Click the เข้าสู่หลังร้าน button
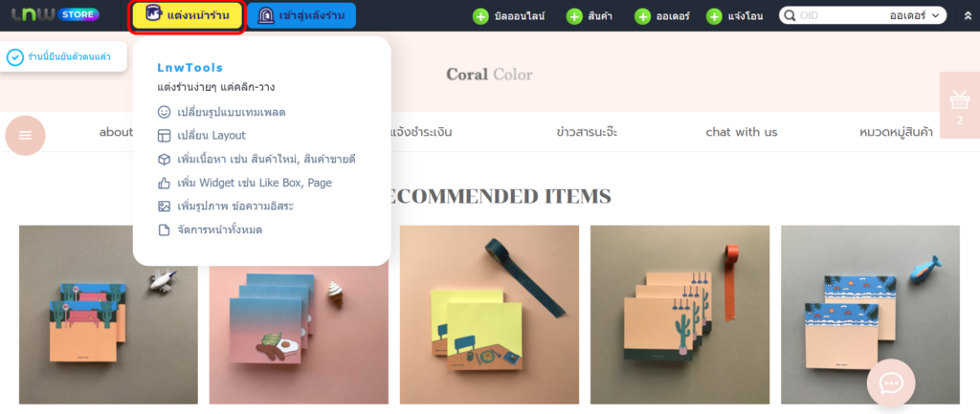Screen dimensions: 980x414 pyautogui.click(x=301, y=15)
